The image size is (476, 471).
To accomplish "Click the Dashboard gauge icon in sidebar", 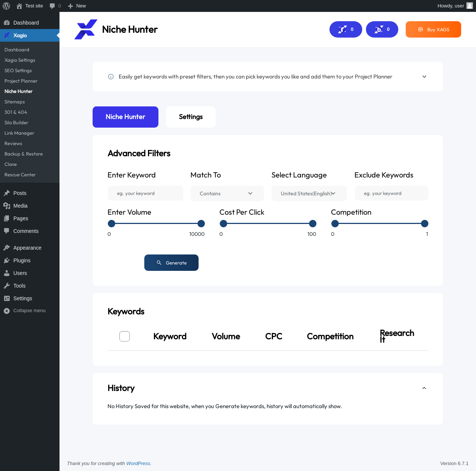I will click(7, 23).
